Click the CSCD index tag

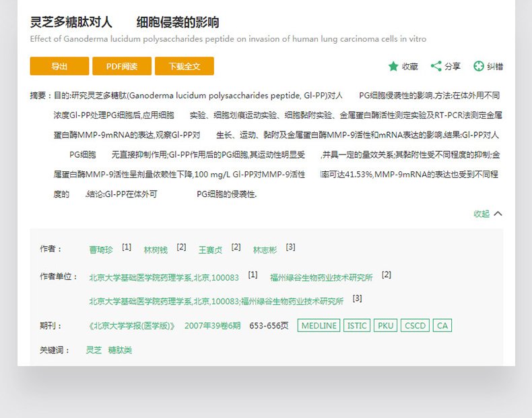coord(415,326)
